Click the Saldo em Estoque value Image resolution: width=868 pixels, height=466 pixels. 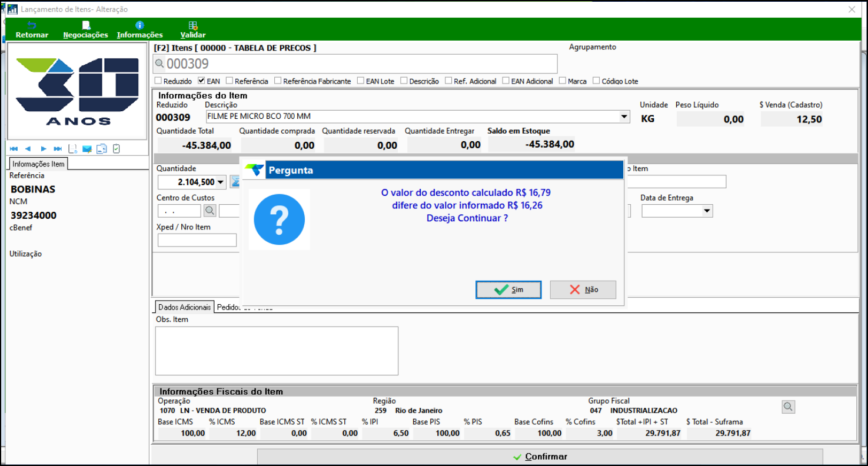click(x=531, y=144)
